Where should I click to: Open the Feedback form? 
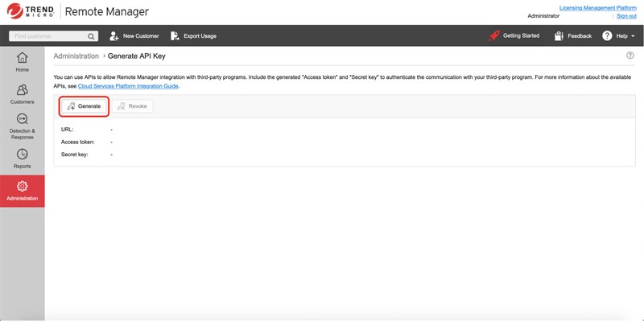(573, 36)
